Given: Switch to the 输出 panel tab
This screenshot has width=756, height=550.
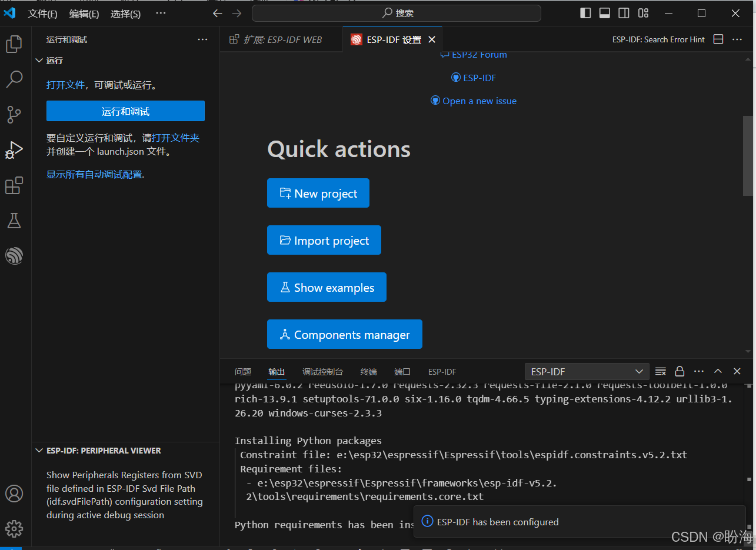Looking at the screenshot, I should [277, 372].
